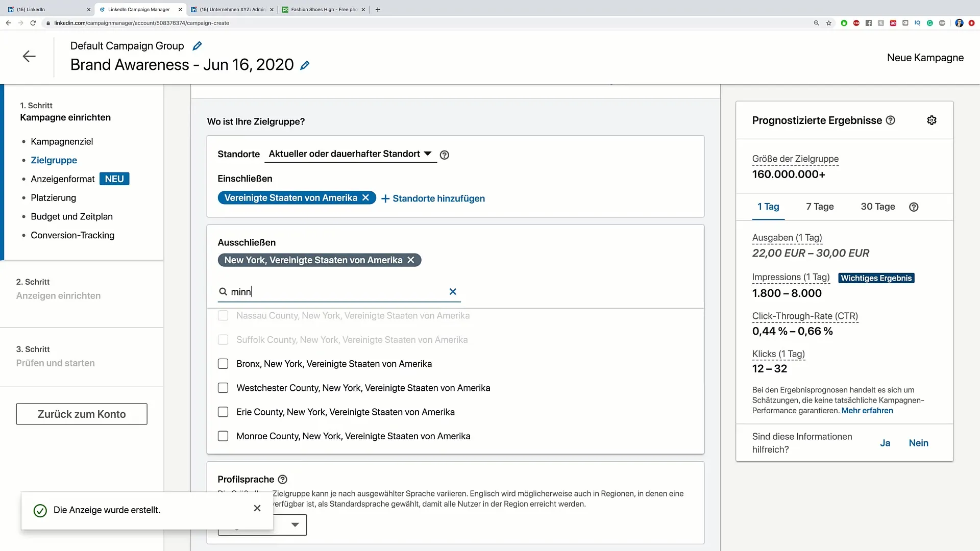Click Klicks (1 Tag) label
The image size is (980, 551).
(x=778, y=354)
